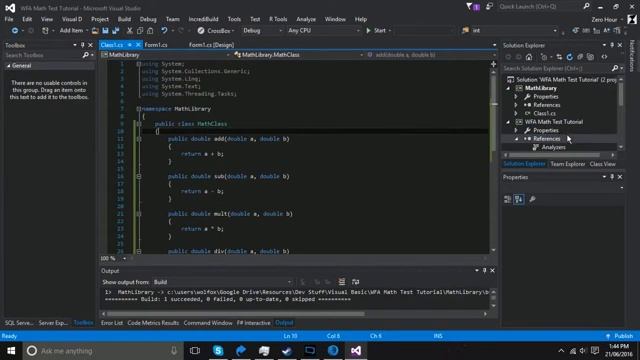This screenshot has height=360, width=640.
Task: Open the IncrediBuild menu
Action: point(203,19)
